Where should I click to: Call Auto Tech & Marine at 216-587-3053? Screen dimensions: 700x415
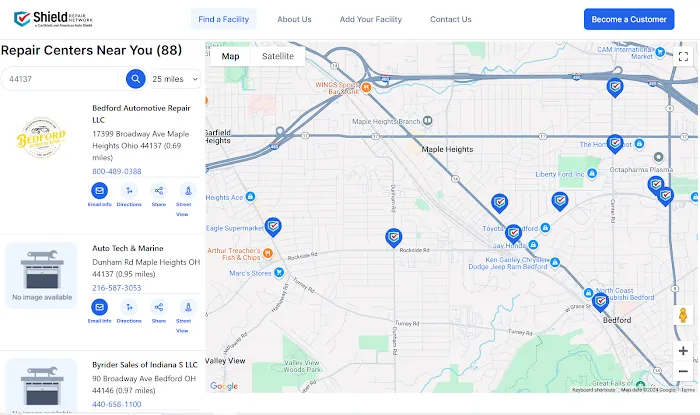(x=117, y=288)
